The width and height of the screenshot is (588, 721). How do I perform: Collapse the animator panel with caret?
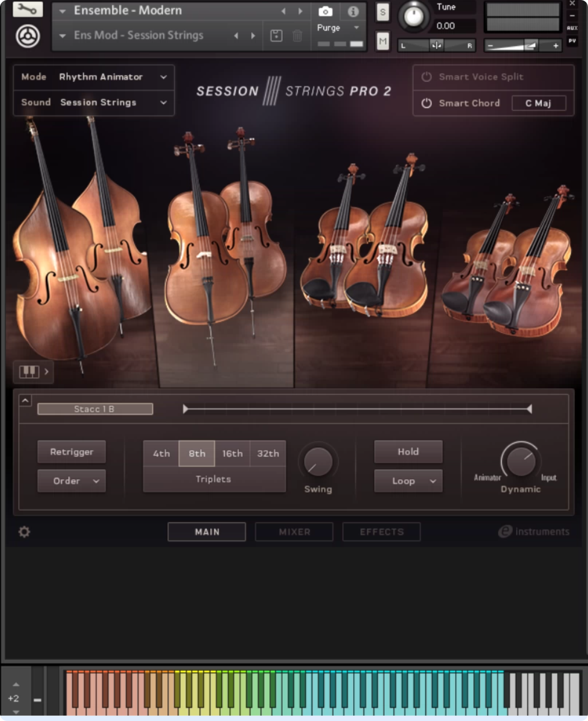pyautogui.click(x=25, y=400)
